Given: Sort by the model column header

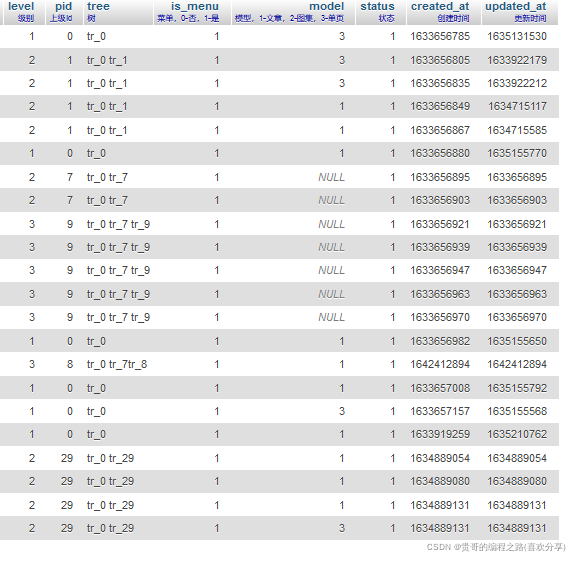Looking at the screenshot, I should pos(326,6).
